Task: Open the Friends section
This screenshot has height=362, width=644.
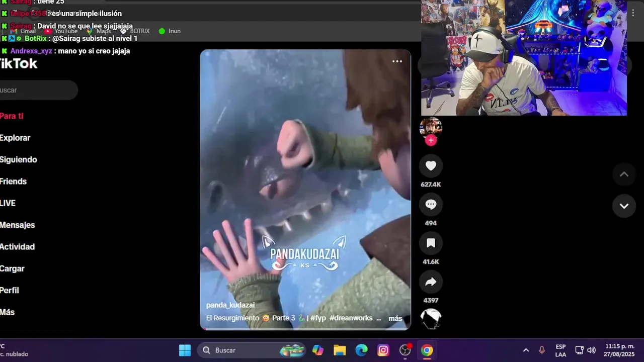Action: [x=14, y=182]
